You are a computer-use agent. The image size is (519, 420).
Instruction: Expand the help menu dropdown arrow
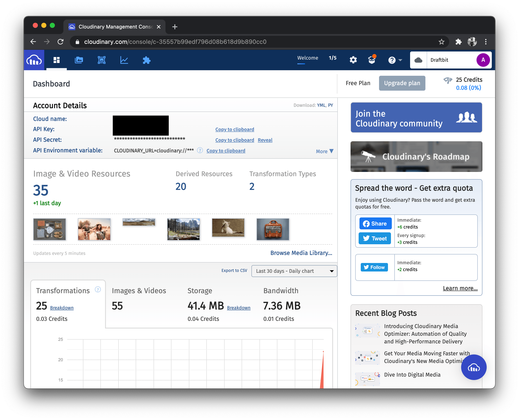point(400,60)
